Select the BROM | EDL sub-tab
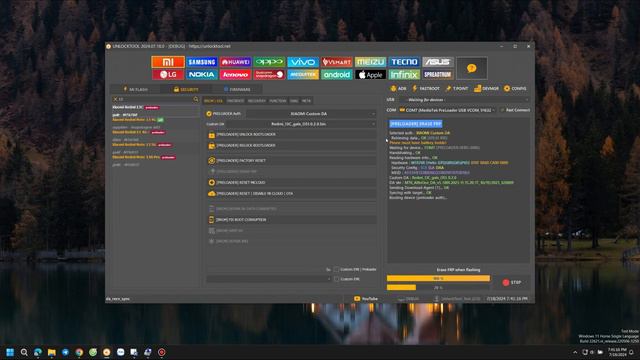The height and width of the screenshot is (360, 640). point(213,100)
